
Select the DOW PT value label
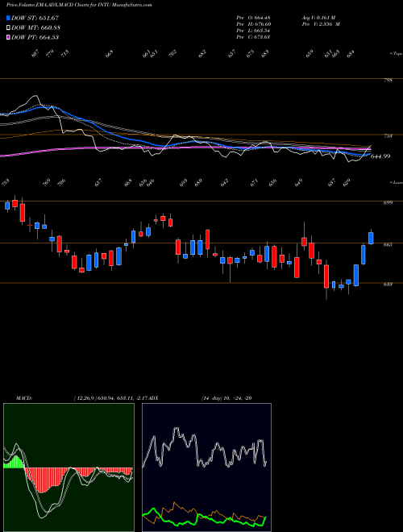[35, 37]
